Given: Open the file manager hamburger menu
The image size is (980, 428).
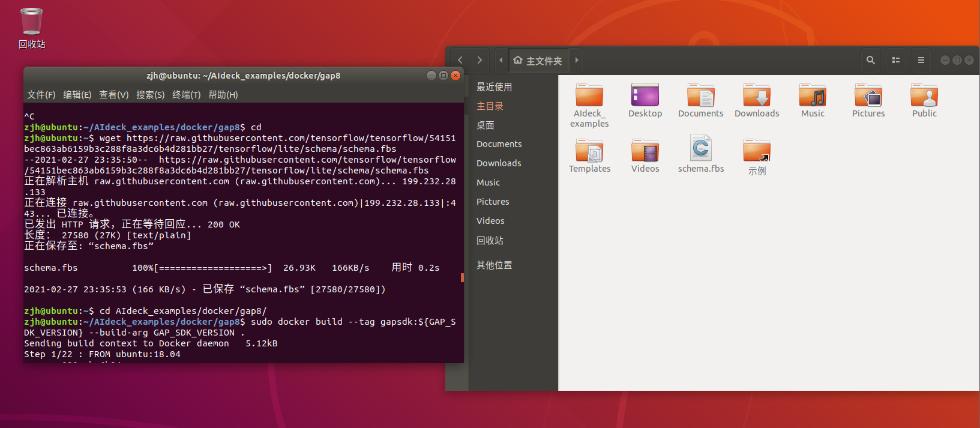Looking at the screenshot, I should pos(921,60).
